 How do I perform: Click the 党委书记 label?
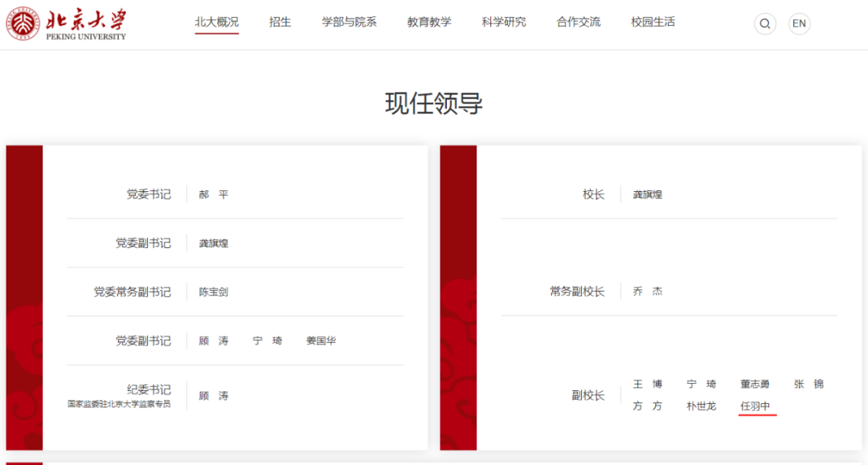click(149, 194)
